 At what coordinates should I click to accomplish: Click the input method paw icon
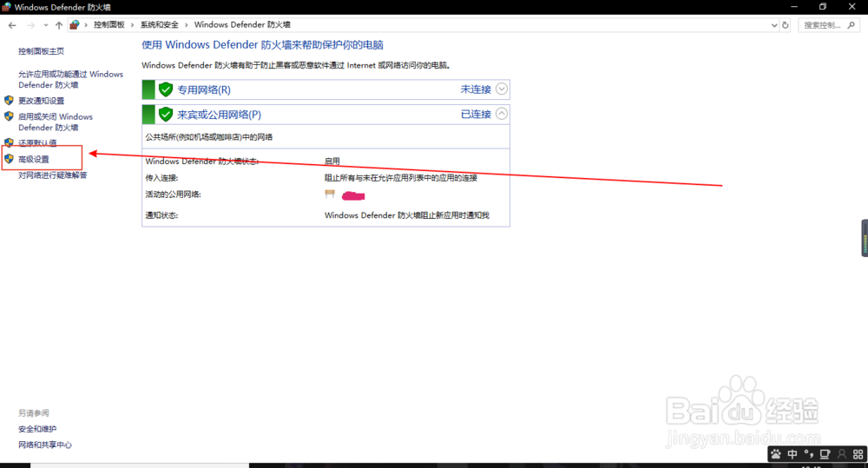tap(776, 455)
